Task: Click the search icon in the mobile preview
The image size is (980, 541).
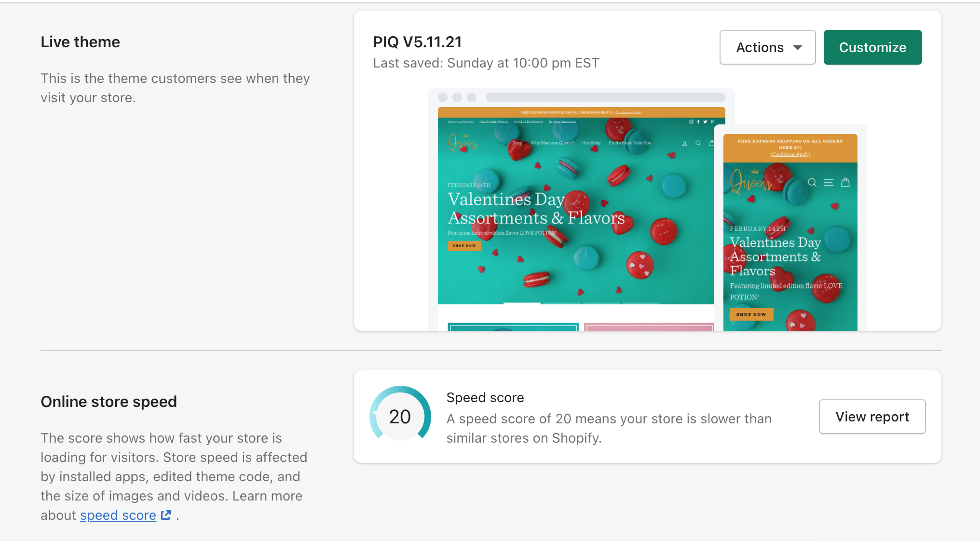Action: (x=812, y=183)
